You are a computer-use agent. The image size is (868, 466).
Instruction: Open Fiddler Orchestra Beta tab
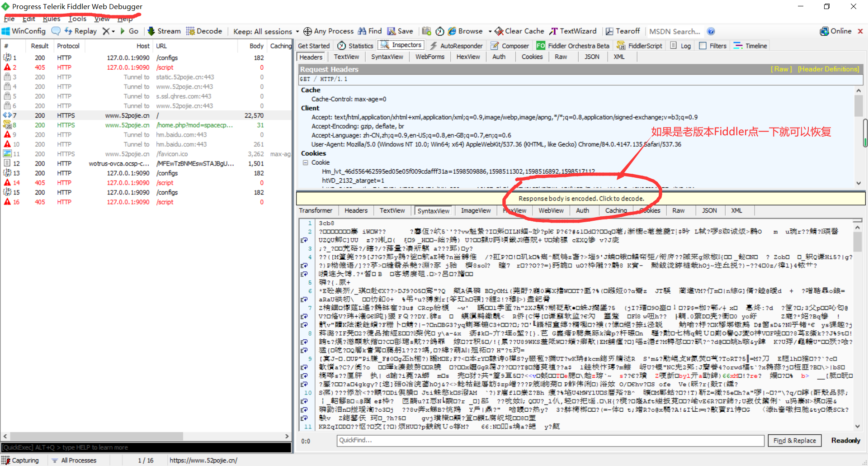click(573, 46)
